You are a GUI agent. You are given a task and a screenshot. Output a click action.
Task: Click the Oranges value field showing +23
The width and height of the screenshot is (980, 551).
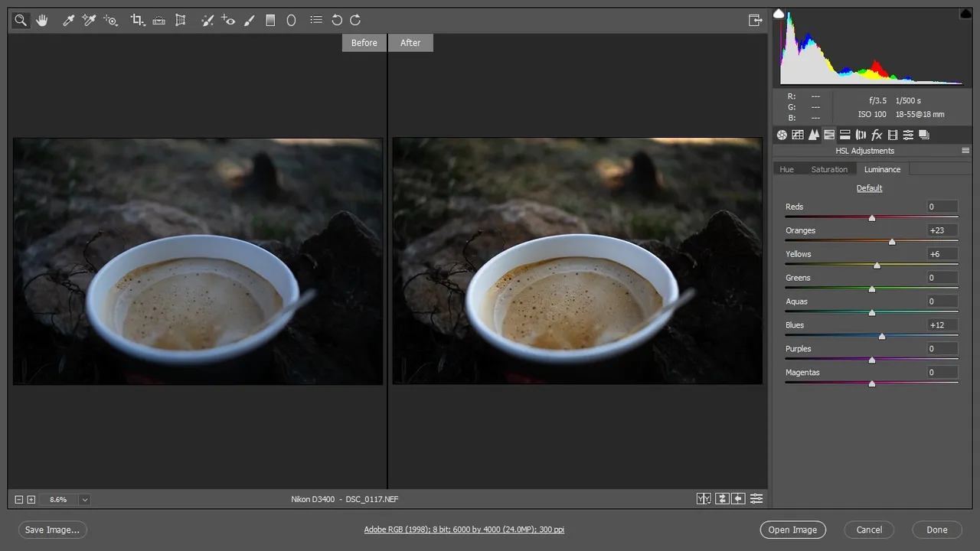[x=942, y=230]
